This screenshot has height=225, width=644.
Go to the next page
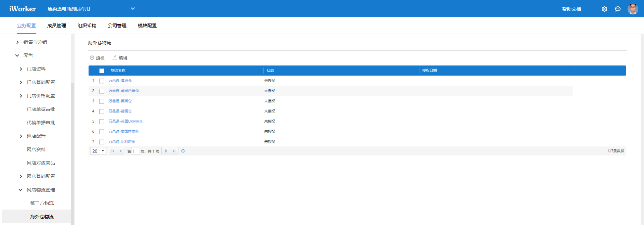(166, 151)
